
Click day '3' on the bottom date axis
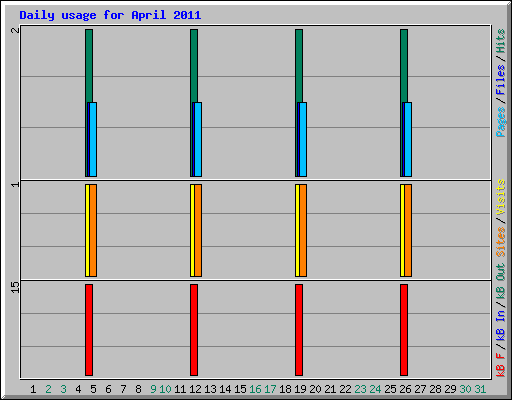63,389
